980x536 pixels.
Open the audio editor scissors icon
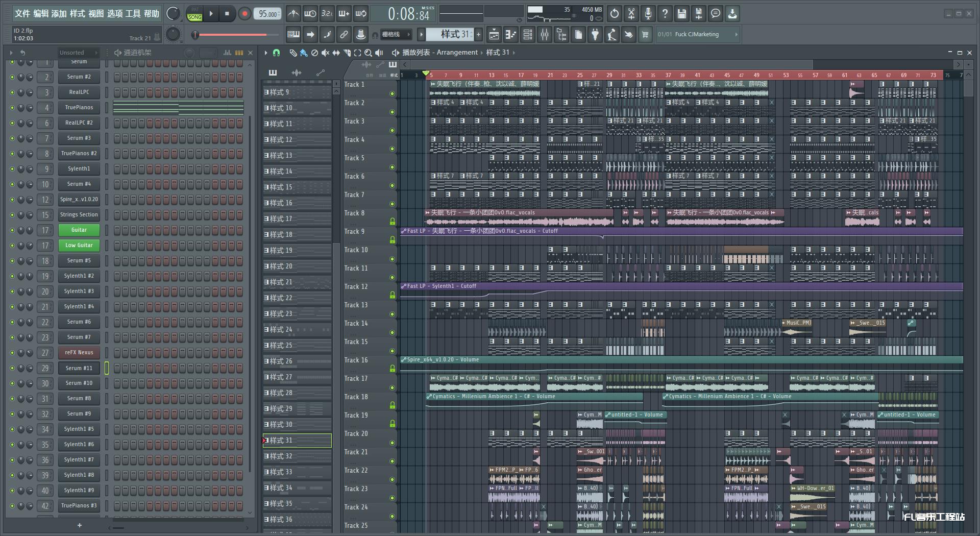[x=631, y=14]
